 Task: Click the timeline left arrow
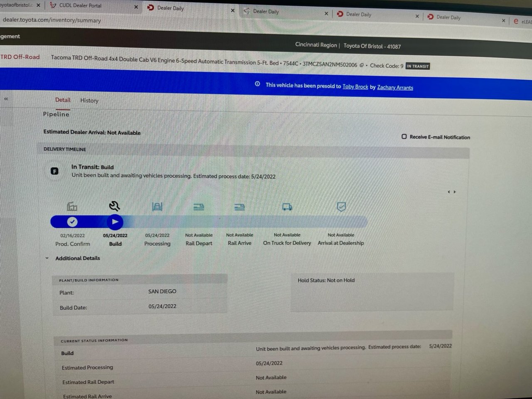[x=449, y=192]
